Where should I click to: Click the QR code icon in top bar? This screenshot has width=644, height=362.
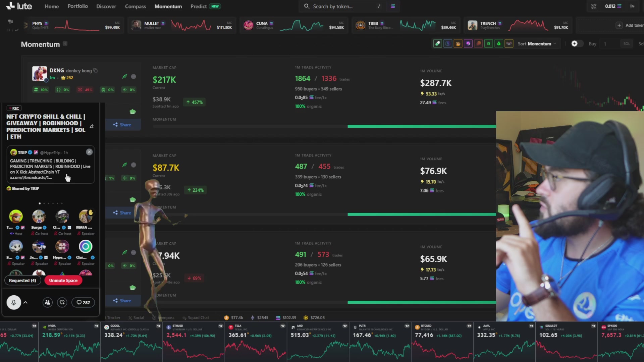click(594, 6)
